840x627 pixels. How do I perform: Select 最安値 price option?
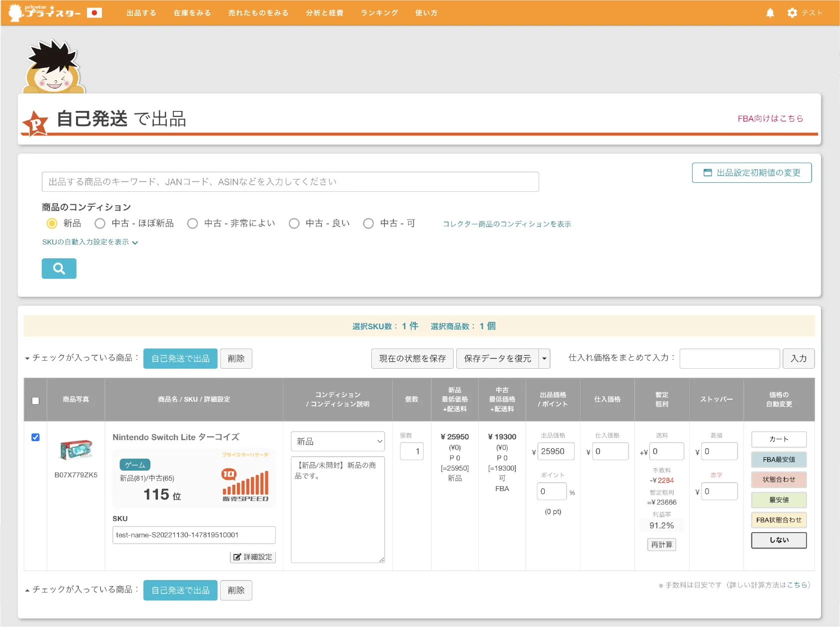[779, 500]
